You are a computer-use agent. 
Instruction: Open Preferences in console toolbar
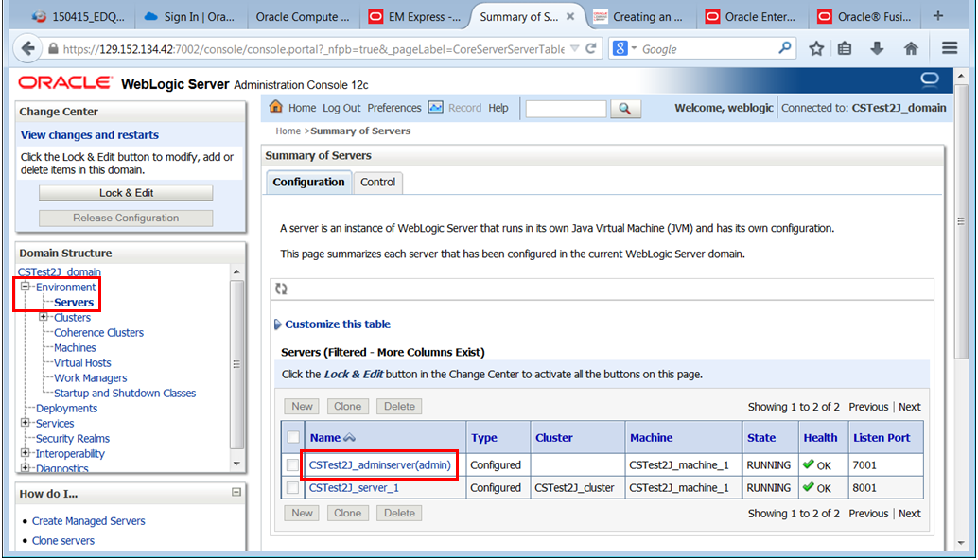tap(394, 108)
